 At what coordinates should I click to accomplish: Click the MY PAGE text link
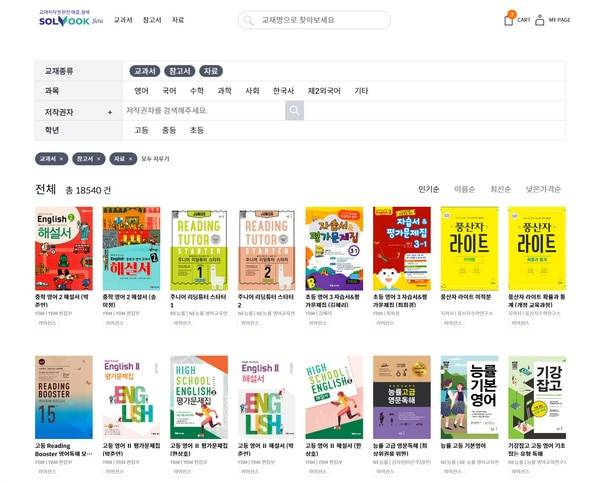(x=559, y=20)
